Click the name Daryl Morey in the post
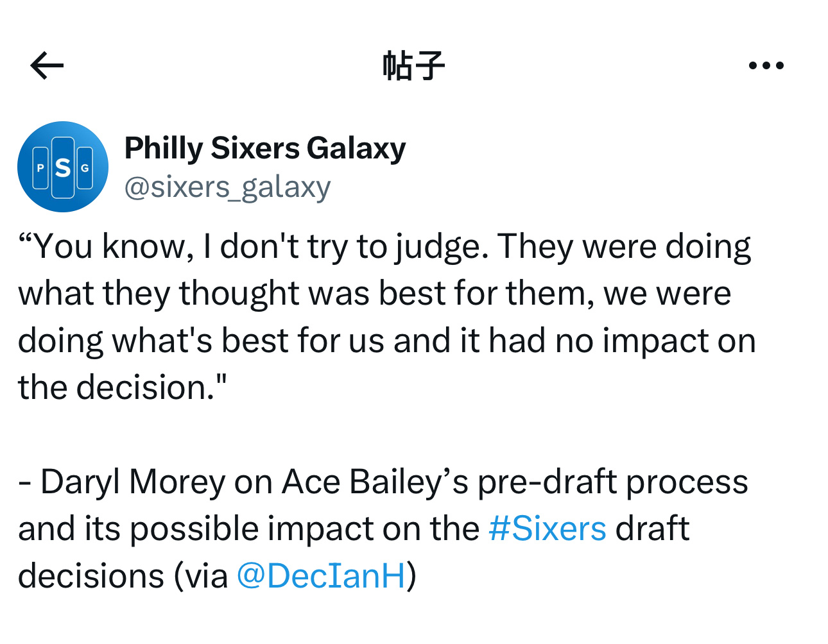The height and width of the screenshot is (644, 828). coord(133,482)
